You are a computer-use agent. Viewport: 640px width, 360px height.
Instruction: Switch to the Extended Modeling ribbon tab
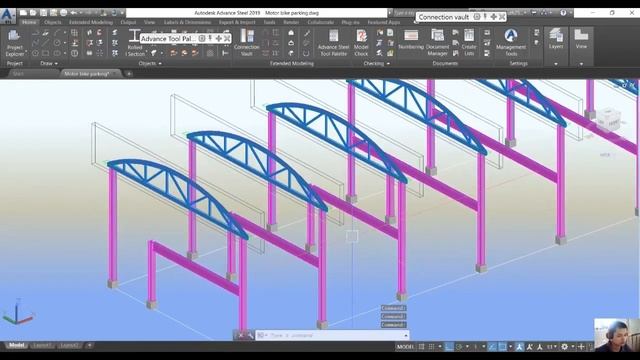tap(91, 22)
